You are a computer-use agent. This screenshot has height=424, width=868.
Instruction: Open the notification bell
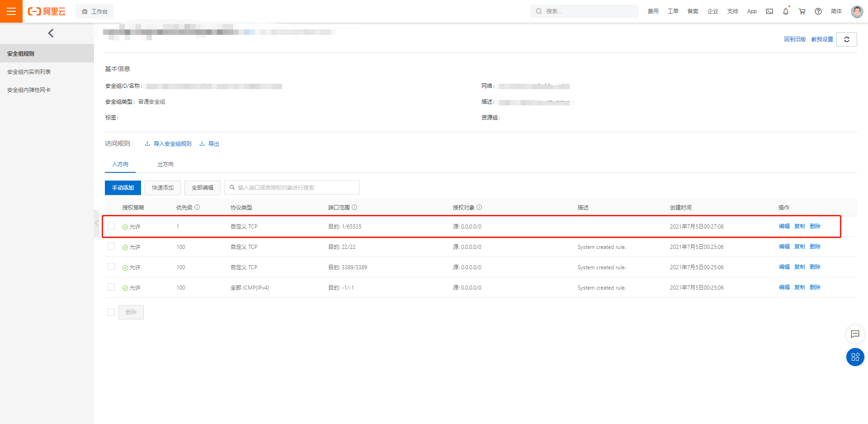(x=786, y=11)
